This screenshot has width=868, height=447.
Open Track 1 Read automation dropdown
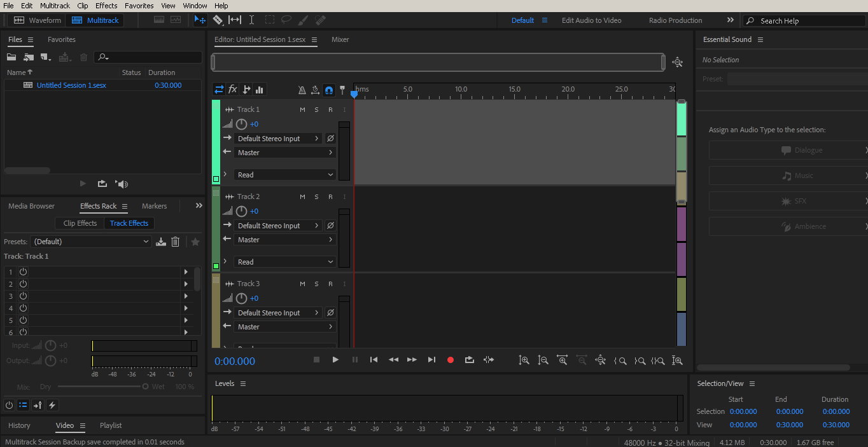coord(284,174)
